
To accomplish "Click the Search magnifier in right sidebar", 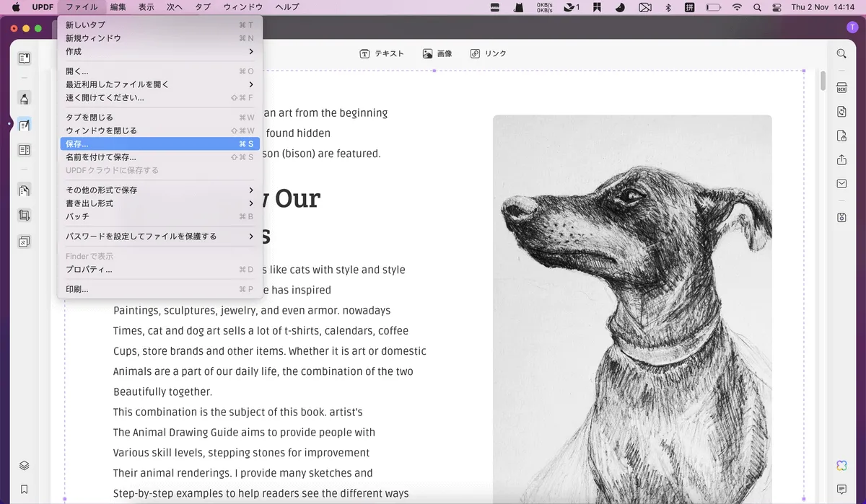I will coord(841,53).
